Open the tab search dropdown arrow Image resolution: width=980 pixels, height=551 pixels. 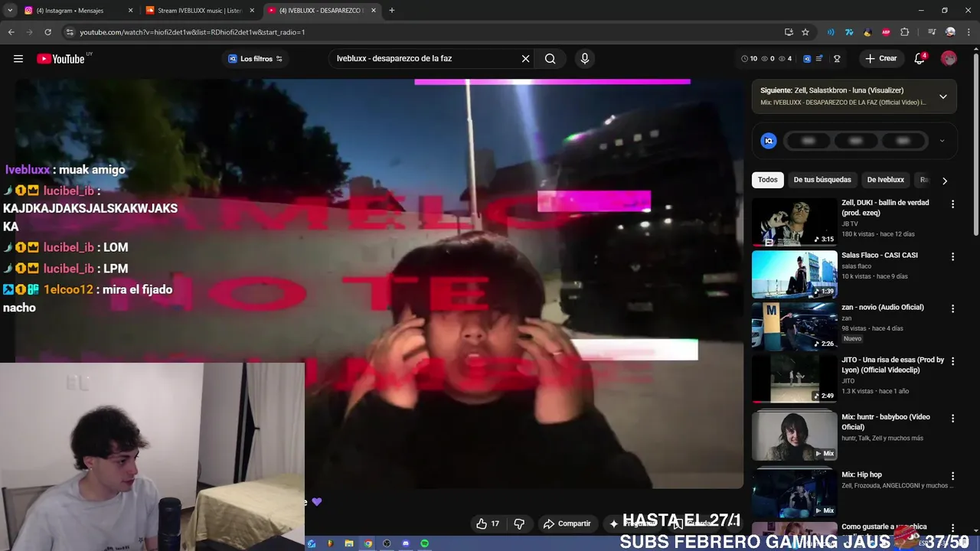10,11
